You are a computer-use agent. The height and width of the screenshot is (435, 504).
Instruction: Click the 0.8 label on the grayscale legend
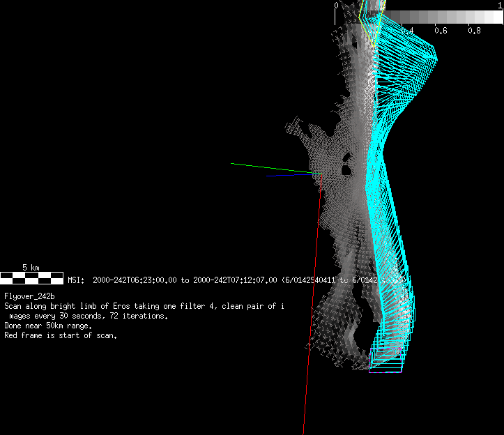[x=474, y=31]
